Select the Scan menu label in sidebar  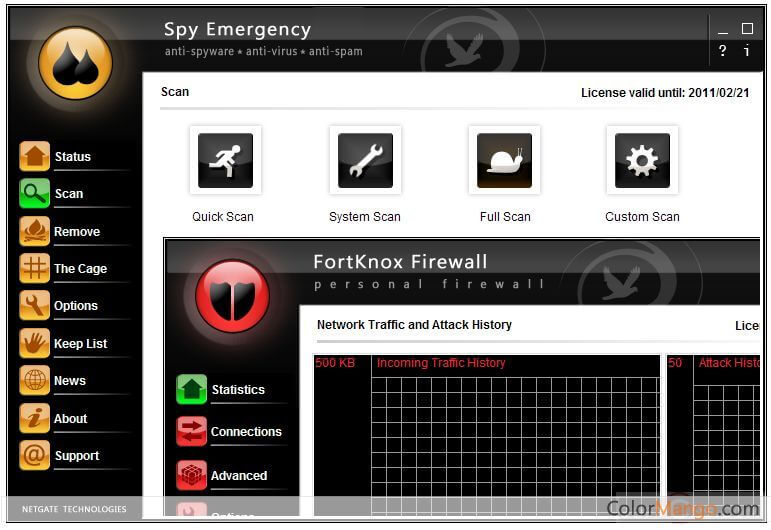[x=69, y=194]
